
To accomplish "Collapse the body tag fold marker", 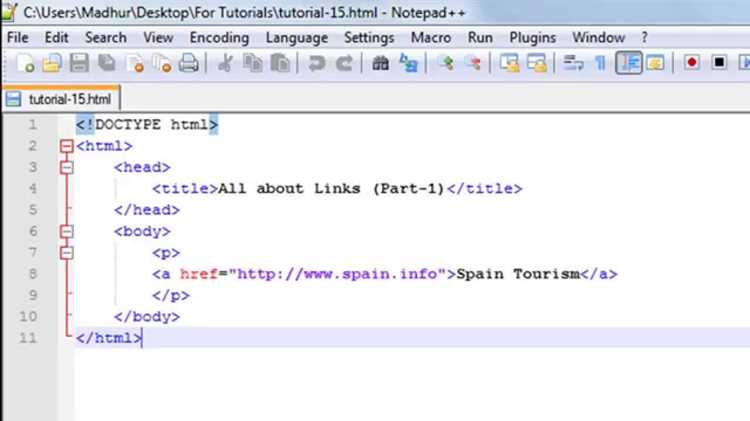I will [67, 232].
